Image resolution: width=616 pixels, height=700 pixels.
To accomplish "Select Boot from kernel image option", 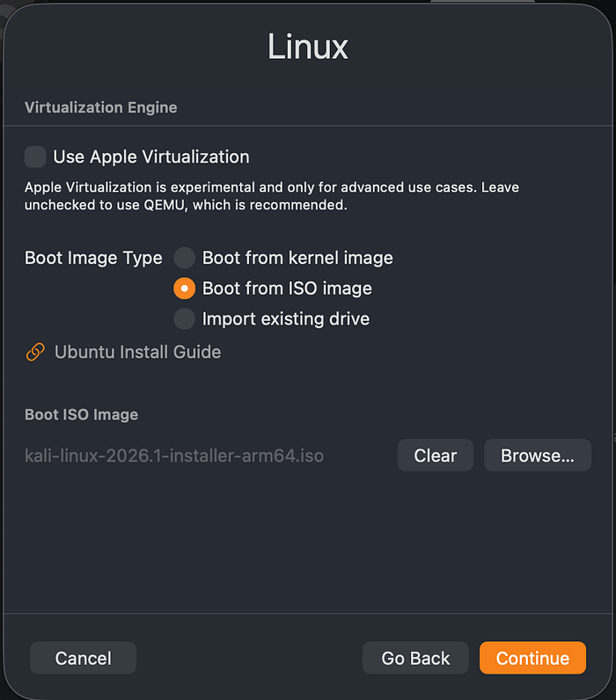I will [185, 258].
